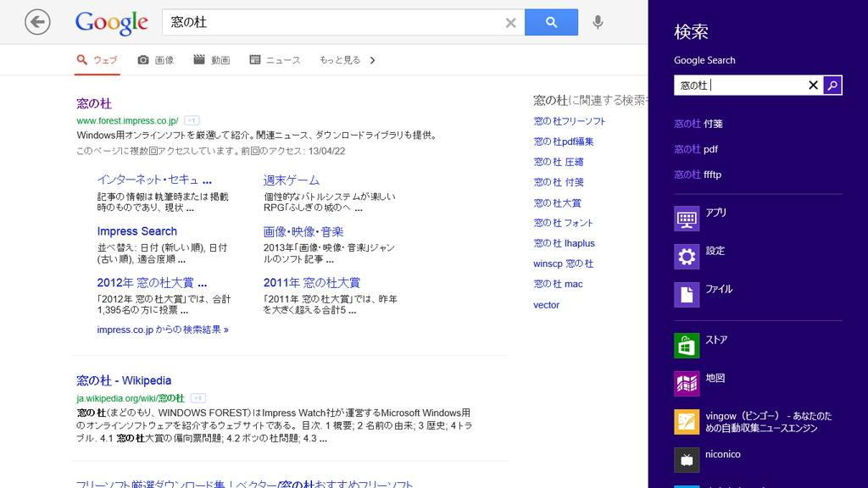Screen dimensions: 868x488
Task: Click the voice search microphone icon
Action: pyautogui.click(x=598, y=22)
